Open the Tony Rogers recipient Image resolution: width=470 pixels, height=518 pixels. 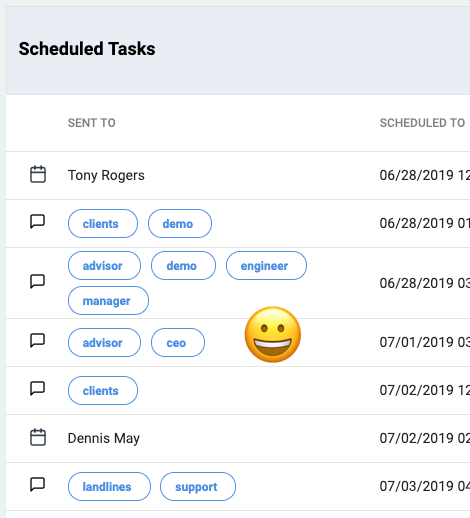106,175
